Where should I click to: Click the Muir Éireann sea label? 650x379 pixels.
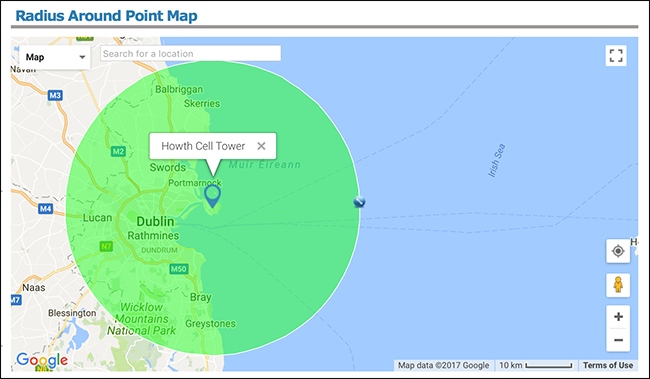coord(265,165)
